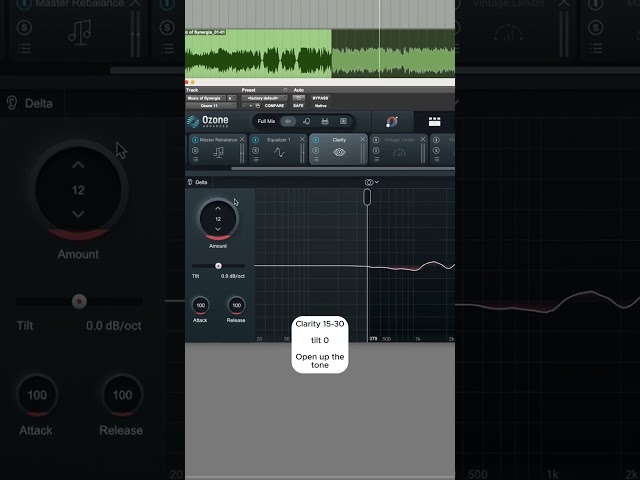Solo the Equalizer 1 module
640x480 pixels.
coord(256,151)
